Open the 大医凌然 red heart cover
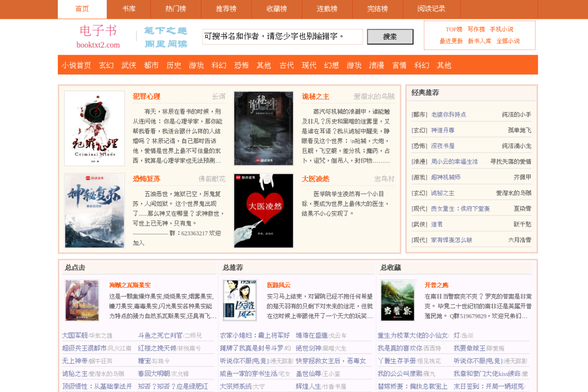This screenshot has width=588, height=392. tap(264, 210)
